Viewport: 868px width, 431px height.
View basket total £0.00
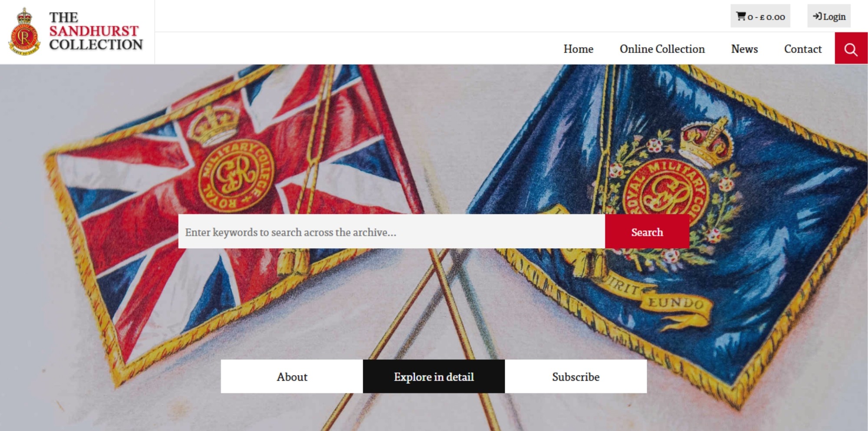point(766,17)
